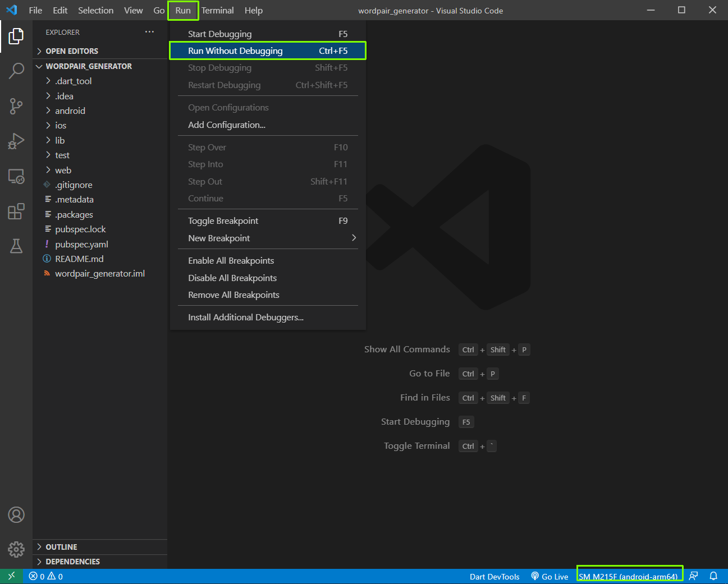
Task: Expand the .dart_tool folder
Action: pos(100,81)
